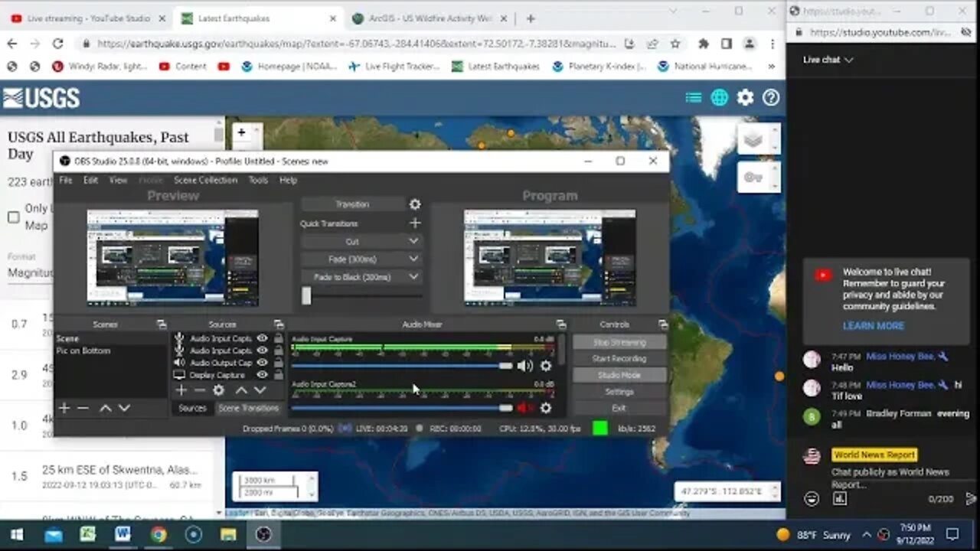Screen dimensions: 980x551
Task: Open the USGS help question mark icon
Action: click(x=771, y=97)
